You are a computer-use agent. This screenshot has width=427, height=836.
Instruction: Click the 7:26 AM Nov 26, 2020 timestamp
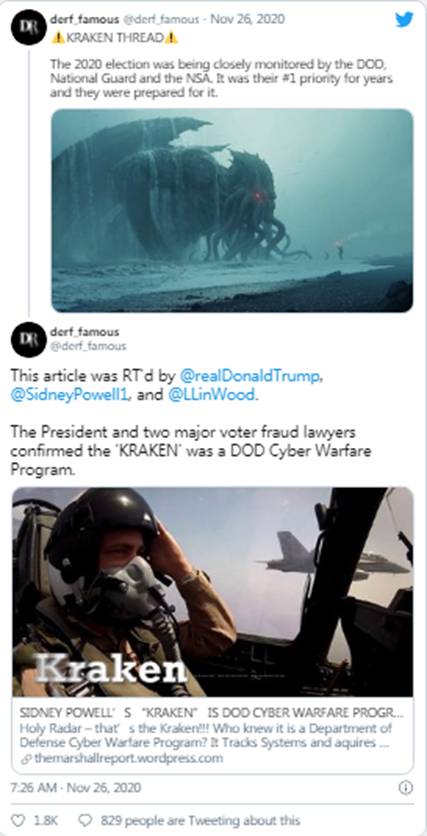click(76, 787)
